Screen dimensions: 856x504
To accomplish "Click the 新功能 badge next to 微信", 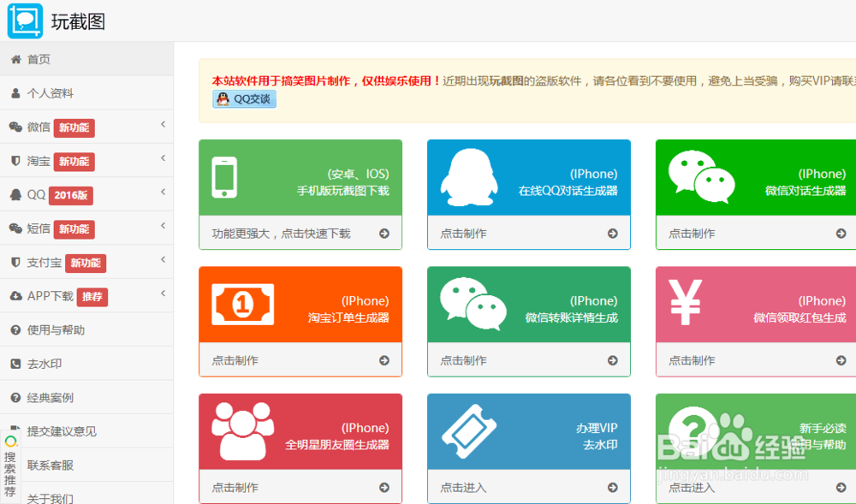I will 74,127.
